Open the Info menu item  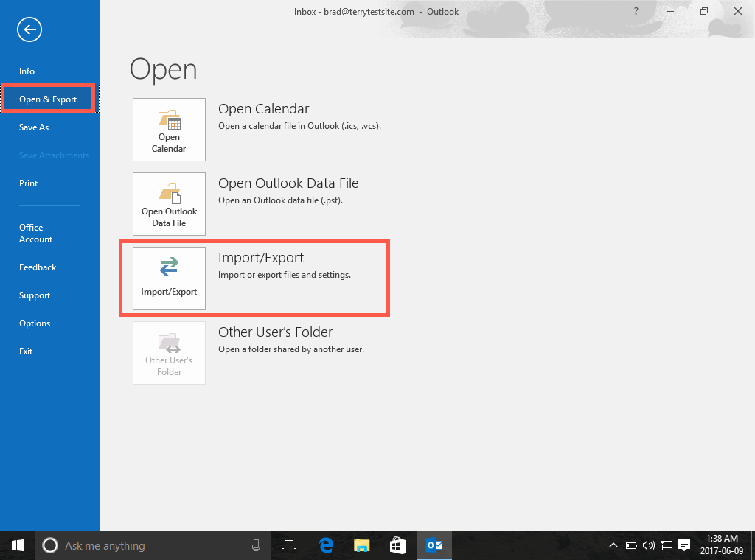27,71
